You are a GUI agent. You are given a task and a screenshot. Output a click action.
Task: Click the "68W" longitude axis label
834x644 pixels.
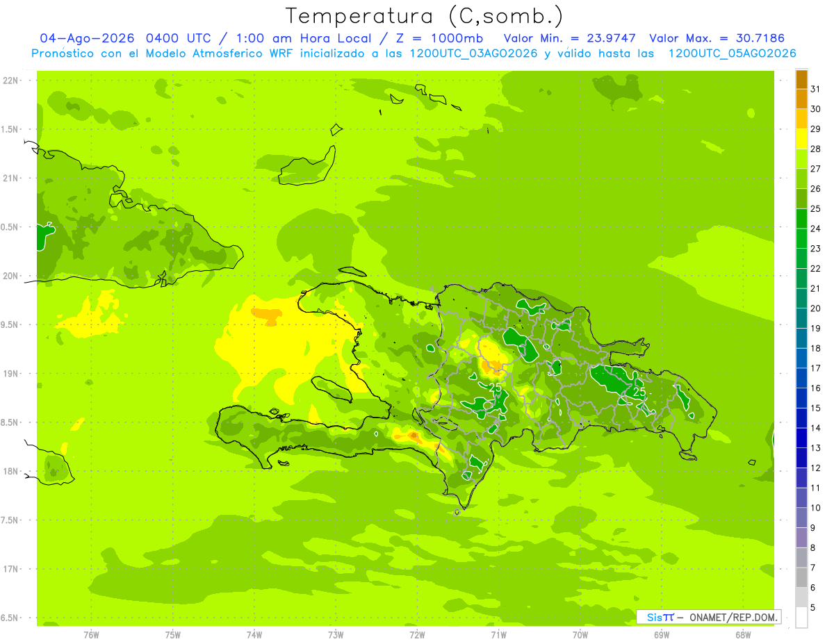743,635
